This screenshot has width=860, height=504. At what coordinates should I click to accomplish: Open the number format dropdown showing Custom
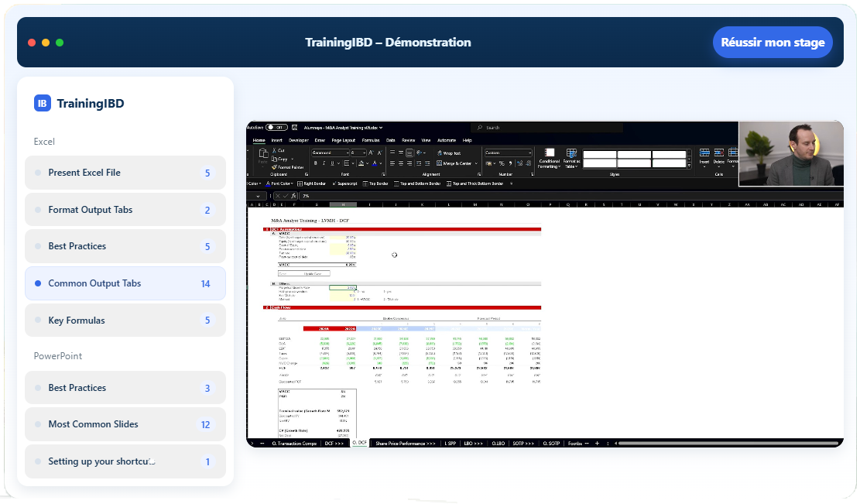coord(508,153)
